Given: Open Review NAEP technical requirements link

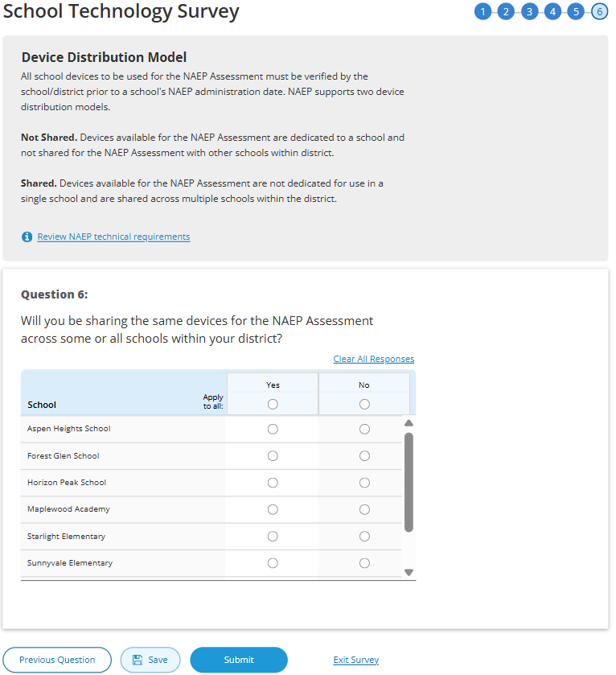Looking at the screenshot, I should click(x=113, y=237).
